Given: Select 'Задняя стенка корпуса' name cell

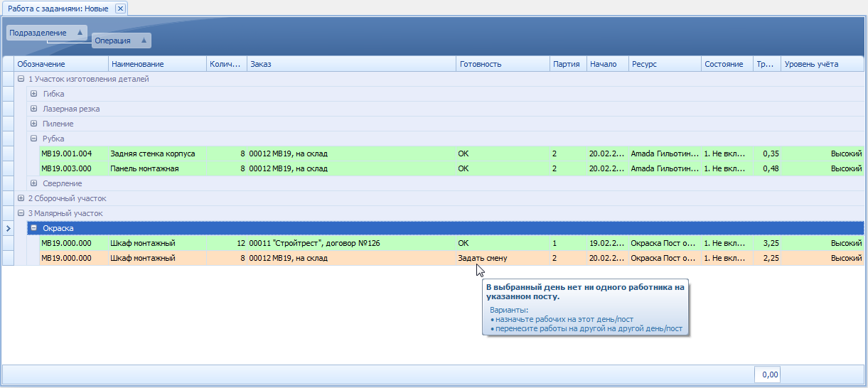Looking at the screenshot, I should (x=157, y=153).
